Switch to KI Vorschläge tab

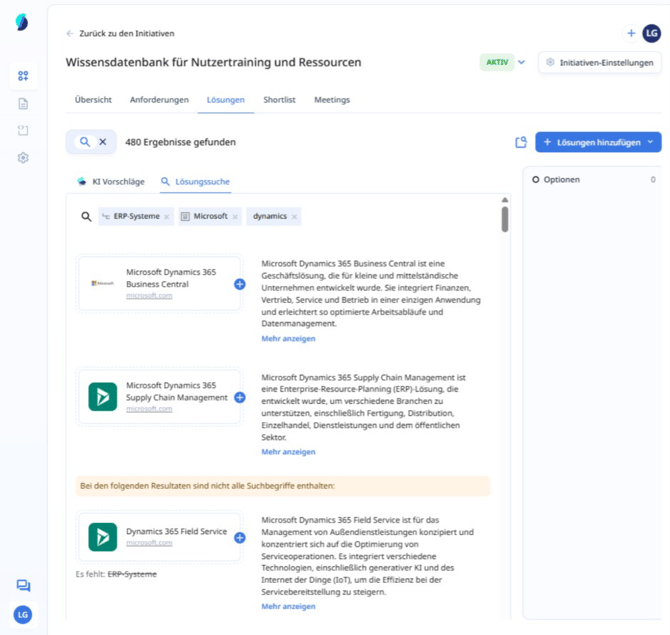coord(111,182)
